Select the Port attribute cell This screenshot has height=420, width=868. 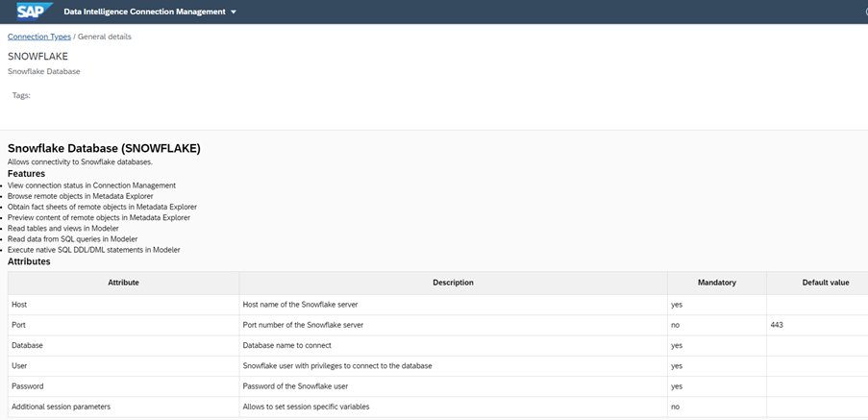coord(19,325)
